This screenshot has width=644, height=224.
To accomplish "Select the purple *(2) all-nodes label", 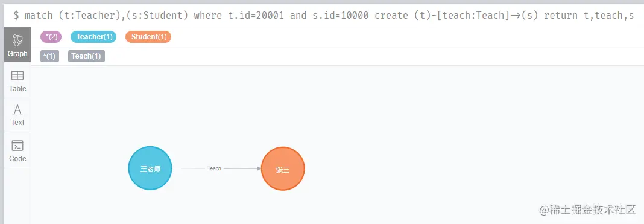I will coord(51,37).
